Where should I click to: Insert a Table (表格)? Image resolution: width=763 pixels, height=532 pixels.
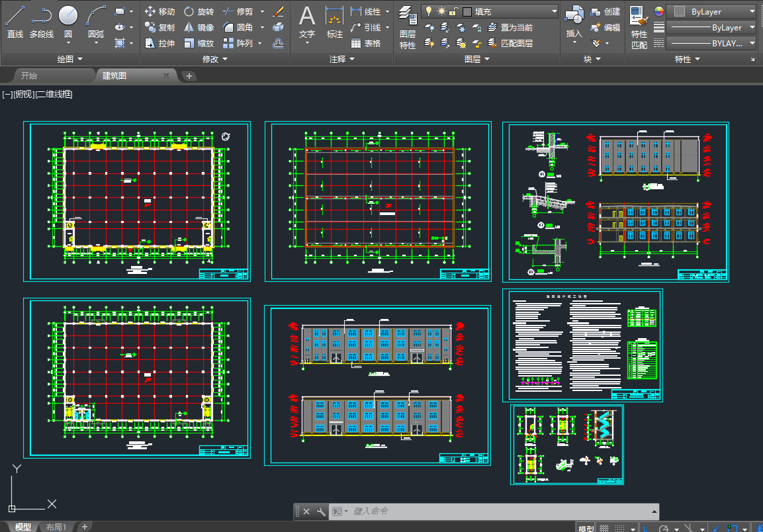click(366, 43)
